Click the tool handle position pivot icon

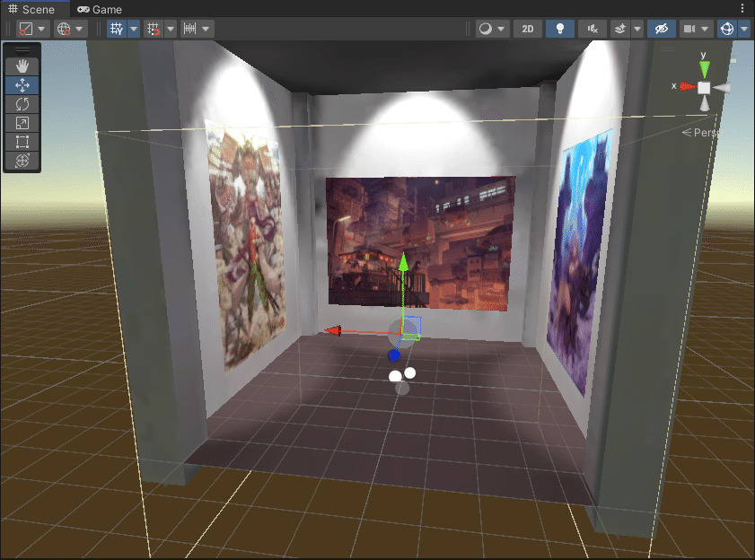click(25, 29)
